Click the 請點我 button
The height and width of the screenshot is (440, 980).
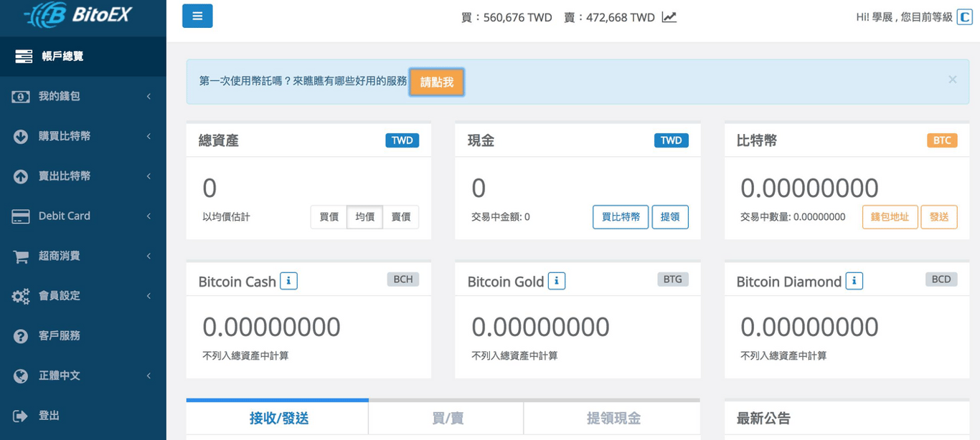[x=436, y=82]
